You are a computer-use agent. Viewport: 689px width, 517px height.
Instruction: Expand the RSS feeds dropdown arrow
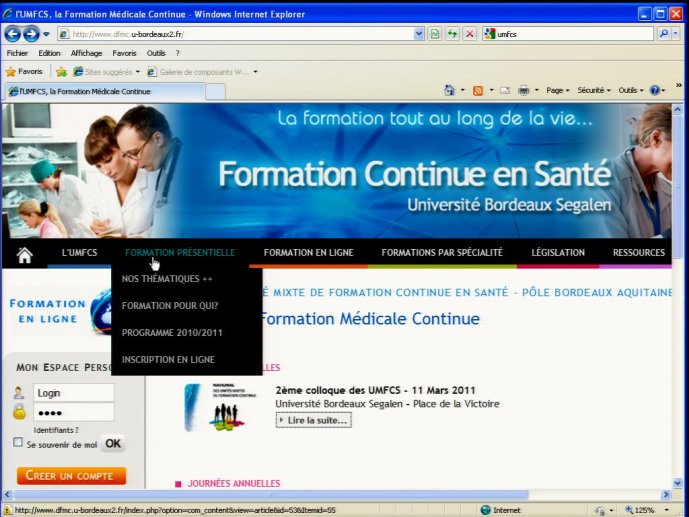[491, 90]
